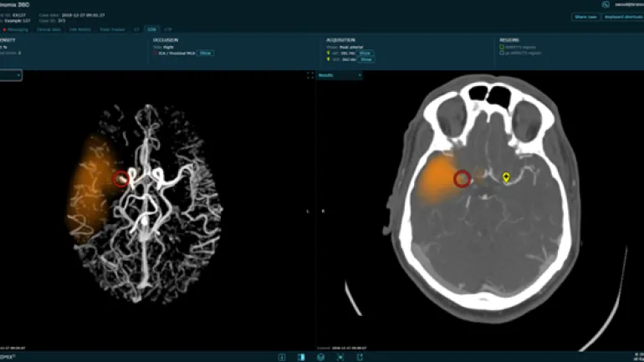
Task: Open the CTP tab
Action: tap(169, 28)
